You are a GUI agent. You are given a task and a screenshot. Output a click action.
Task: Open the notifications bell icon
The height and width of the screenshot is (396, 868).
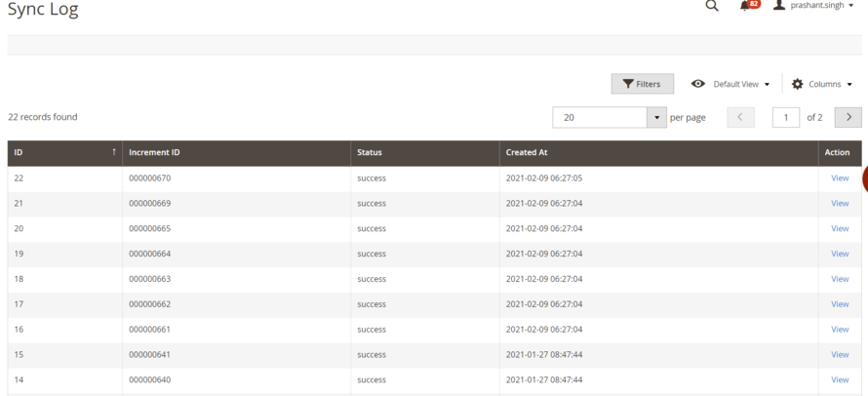[x=746, y=6]
